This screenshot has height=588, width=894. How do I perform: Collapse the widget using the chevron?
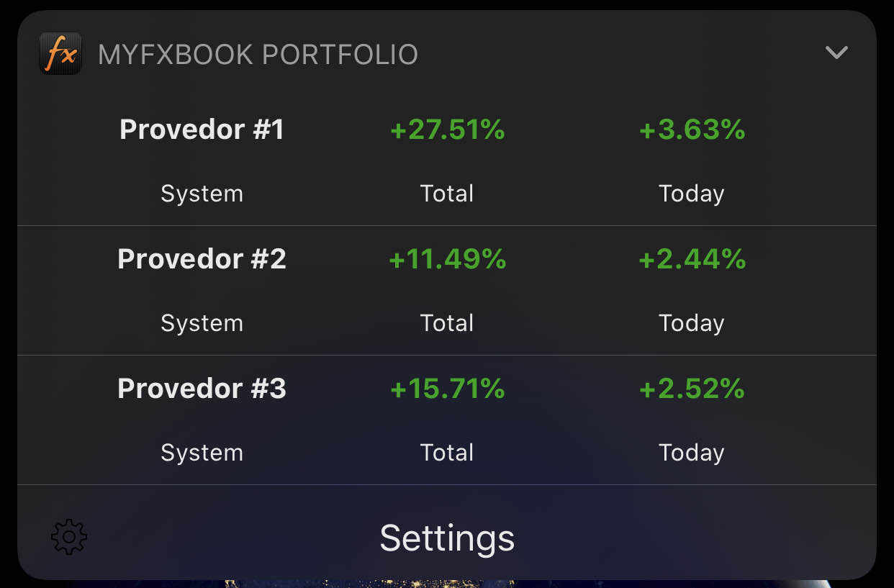tap(836, 53)
